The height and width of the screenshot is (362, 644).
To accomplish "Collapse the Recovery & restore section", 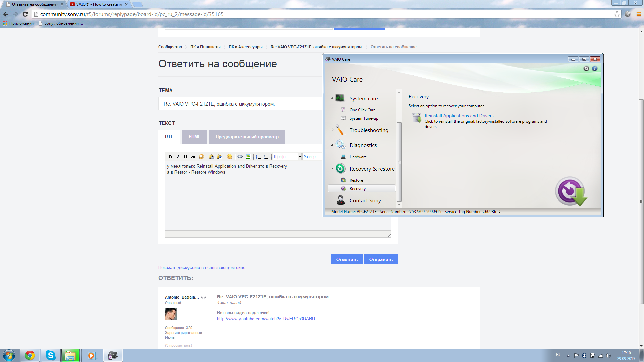I will point(332,169).
